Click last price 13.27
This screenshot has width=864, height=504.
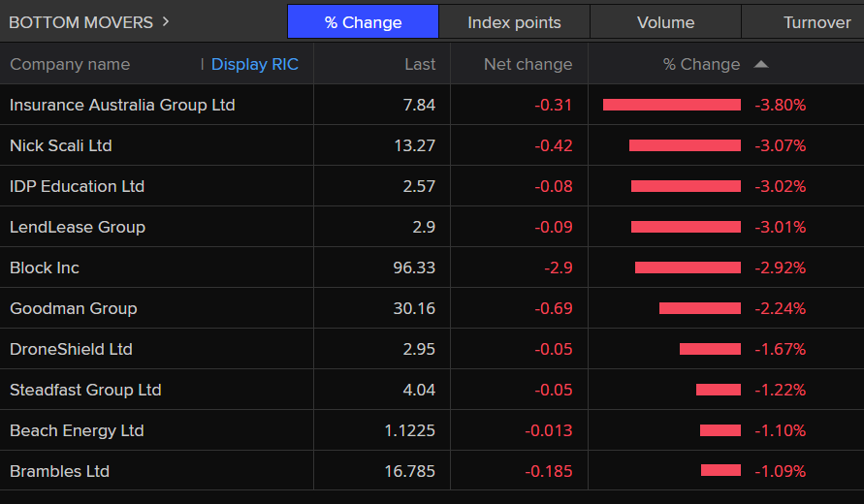[x=415, y=145]
